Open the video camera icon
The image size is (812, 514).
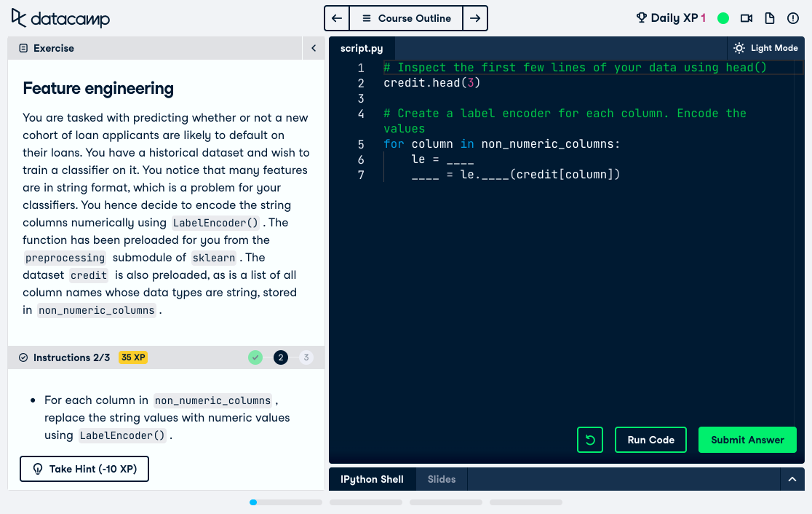coord(747,18)
